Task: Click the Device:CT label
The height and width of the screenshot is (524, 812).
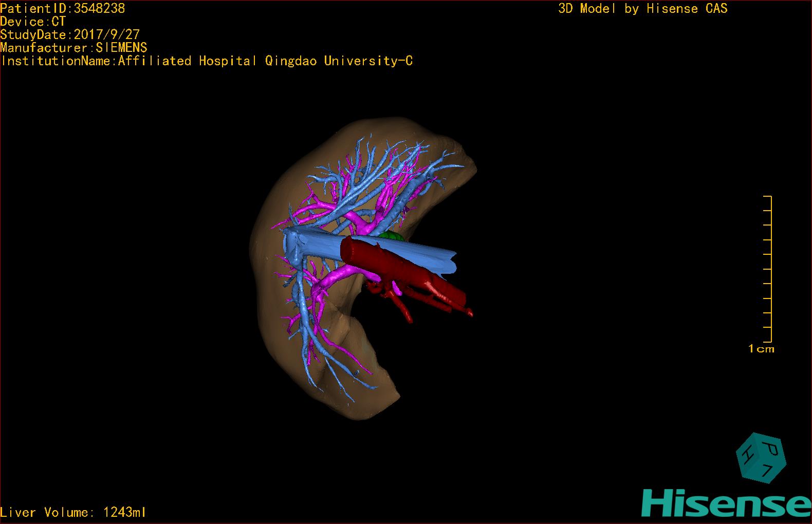Action: (x=33, y=22)
